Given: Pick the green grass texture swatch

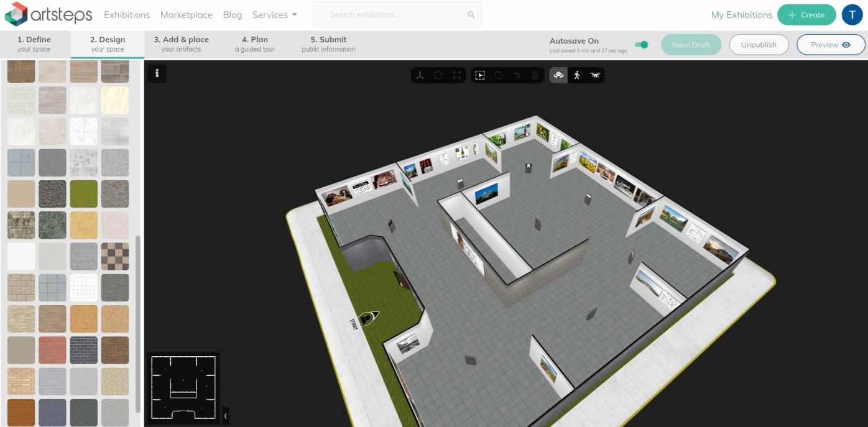Looking at the screenshot, I should click(x=83, y=194).
